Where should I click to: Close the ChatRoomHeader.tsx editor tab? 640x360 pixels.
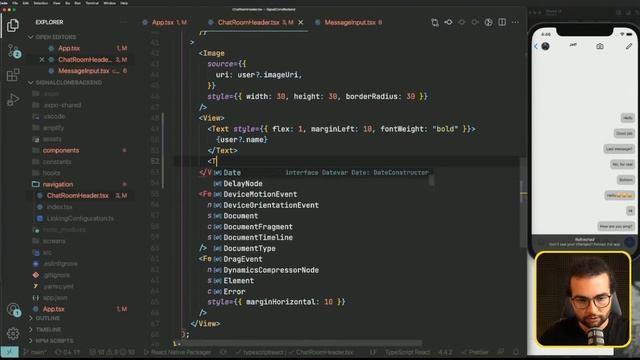301,22
